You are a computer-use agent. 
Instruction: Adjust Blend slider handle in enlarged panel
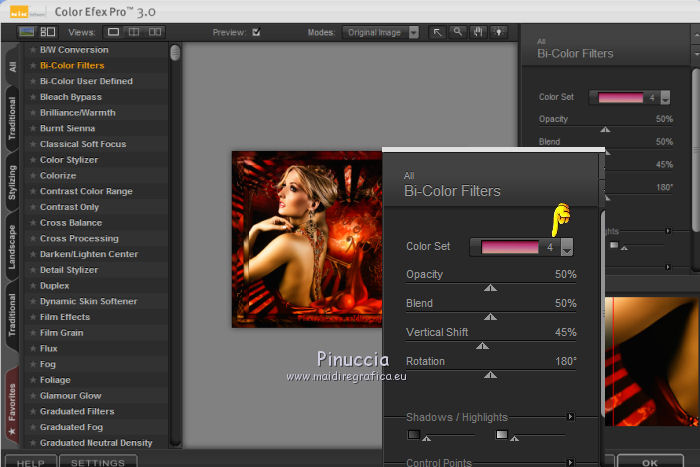click(x=490, y=317)
